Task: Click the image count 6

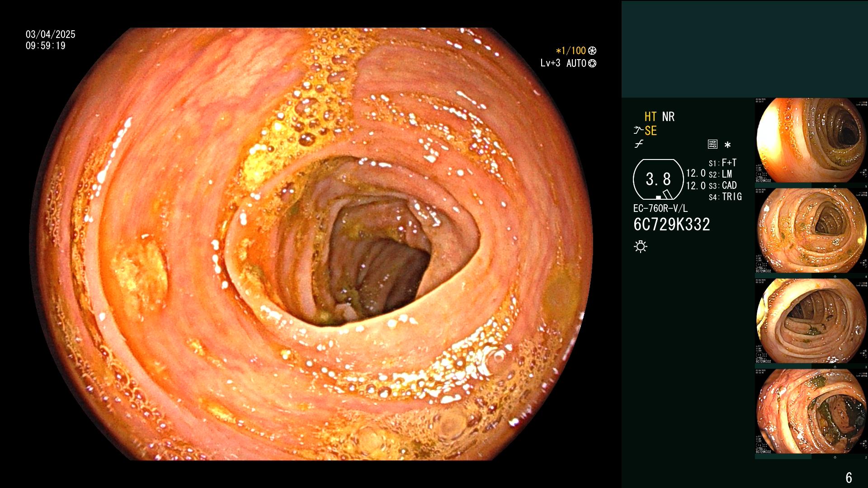Action: click(x=849, y=478)
